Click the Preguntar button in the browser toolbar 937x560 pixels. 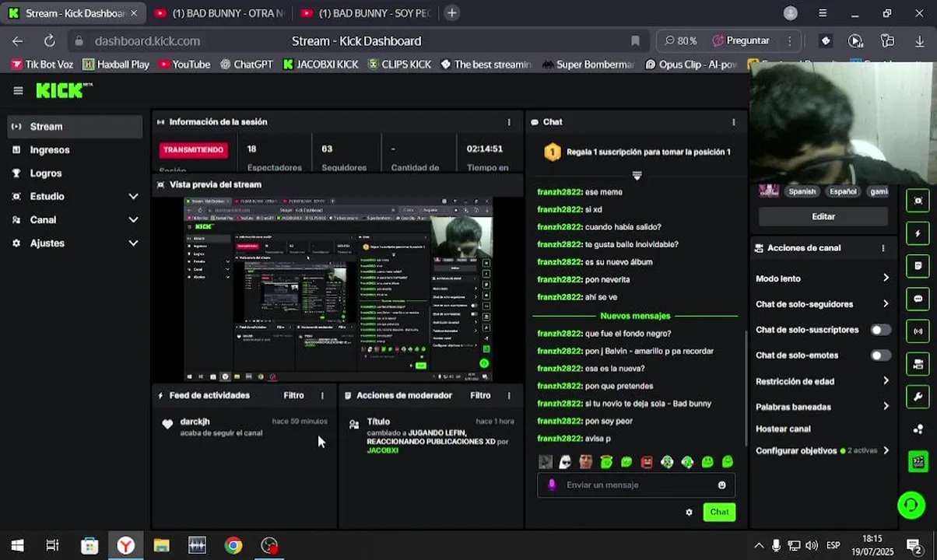740,40
